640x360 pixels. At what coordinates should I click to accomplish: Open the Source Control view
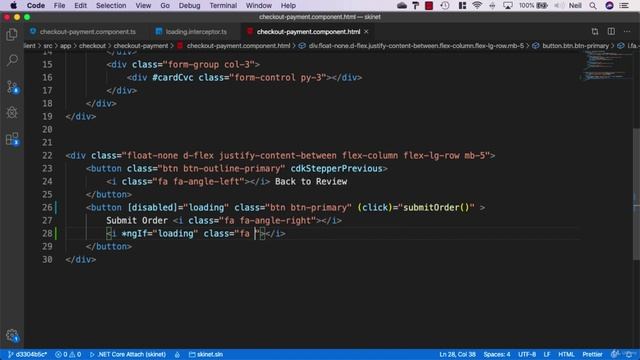pos(12,87)
